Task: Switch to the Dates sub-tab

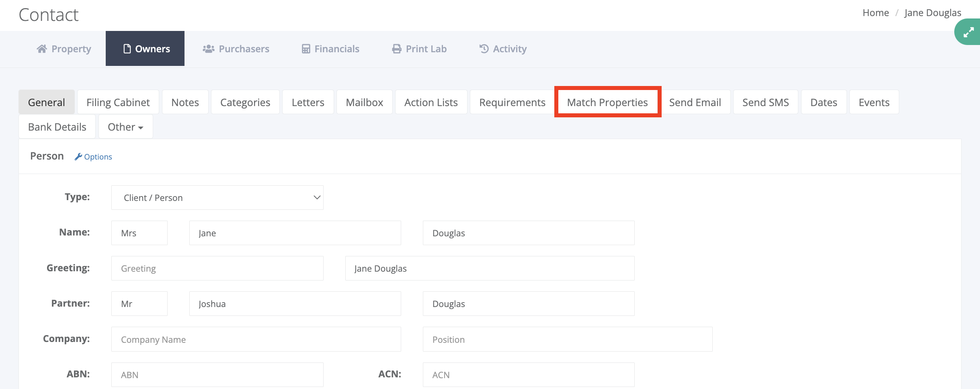Action: click(824, 102)
